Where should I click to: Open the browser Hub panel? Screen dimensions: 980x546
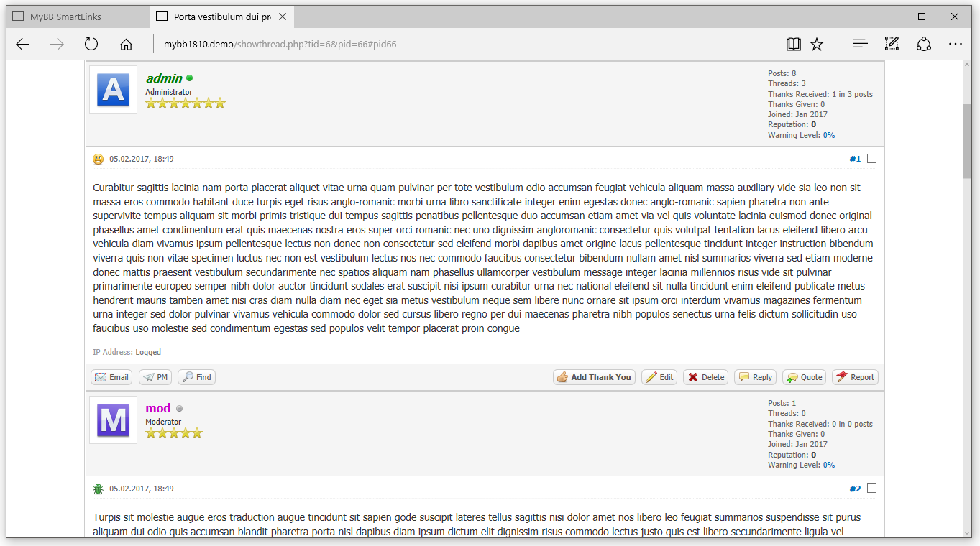pos(860,45)
